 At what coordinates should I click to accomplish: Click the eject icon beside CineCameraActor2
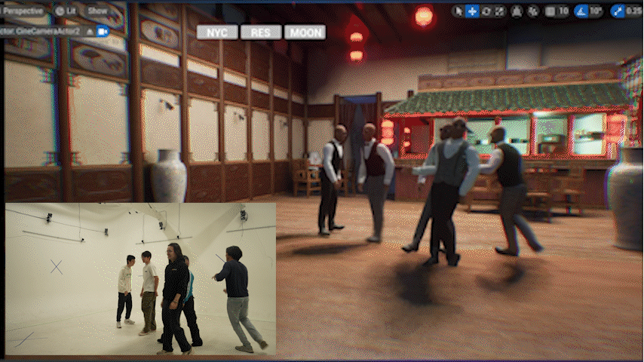[x=90, y=31]
